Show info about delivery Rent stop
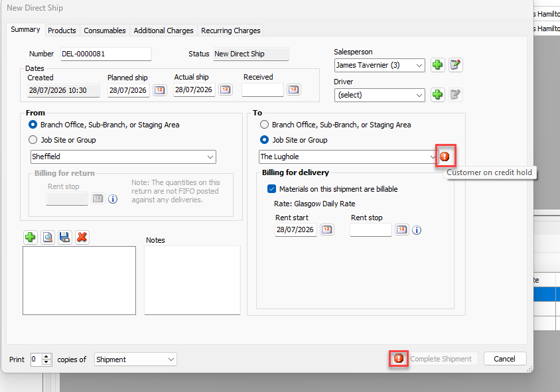Image resolution: width=560 pixels, height=392 pixels. (x=417, y=230)
